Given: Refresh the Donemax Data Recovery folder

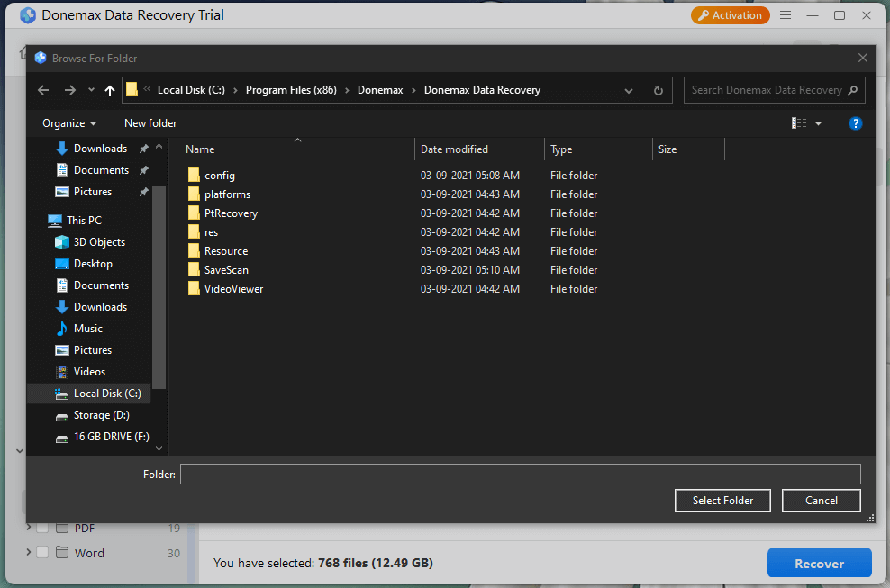Looking at the screenshot, I should [658, 90].
